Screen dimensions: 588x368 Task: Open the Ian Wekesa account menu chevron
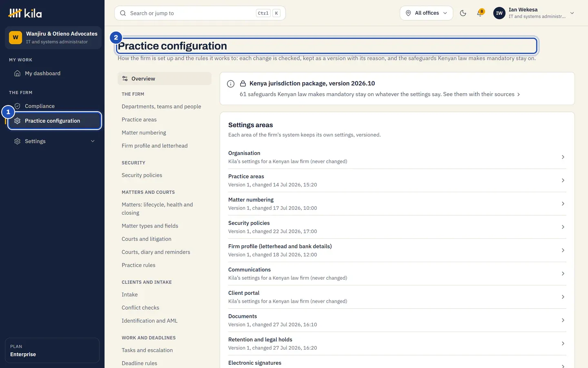pos(572,13)
